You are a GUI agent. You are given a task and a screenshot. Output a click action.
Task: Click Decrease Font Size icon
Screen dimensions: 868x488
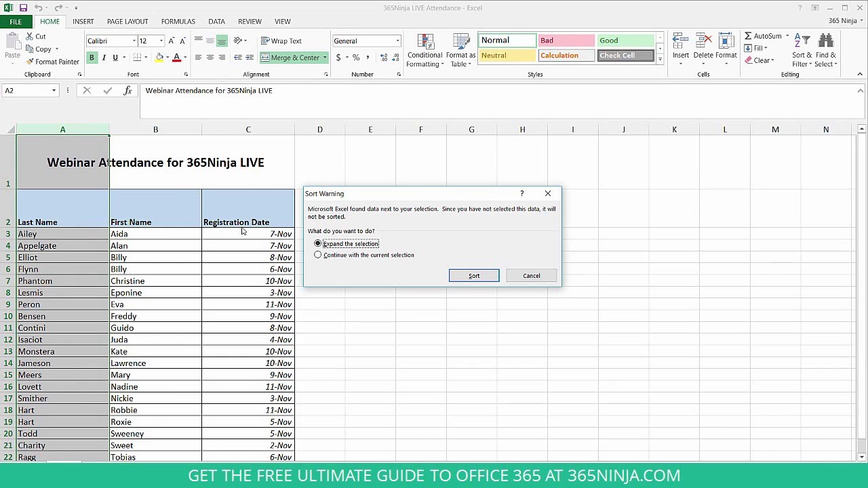pos(182,41)
